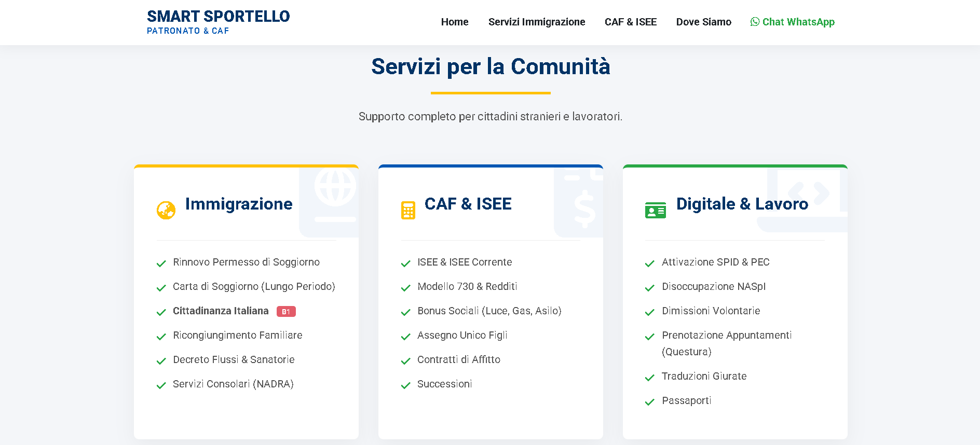Click the checkmark next to ISEE & ISEE Corrente
Viewport: 980px width, 445px height.
point(405,263)
